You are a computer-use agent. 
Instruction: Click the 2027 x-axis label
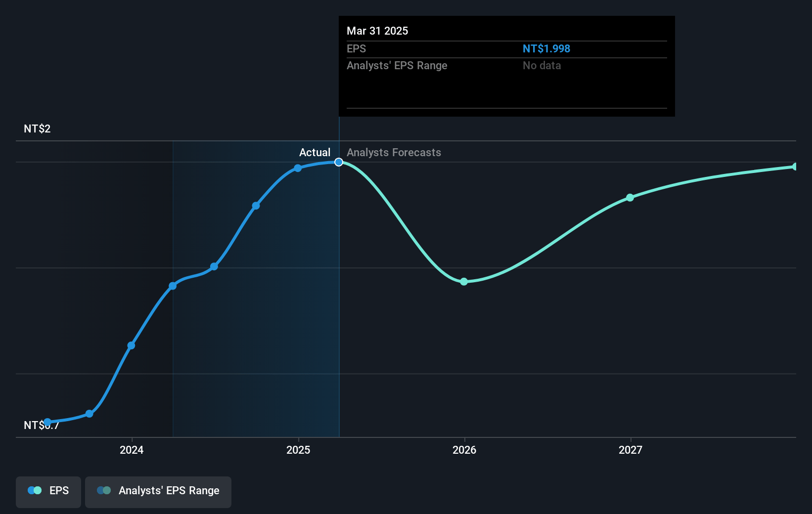click(x=631, y=450)
